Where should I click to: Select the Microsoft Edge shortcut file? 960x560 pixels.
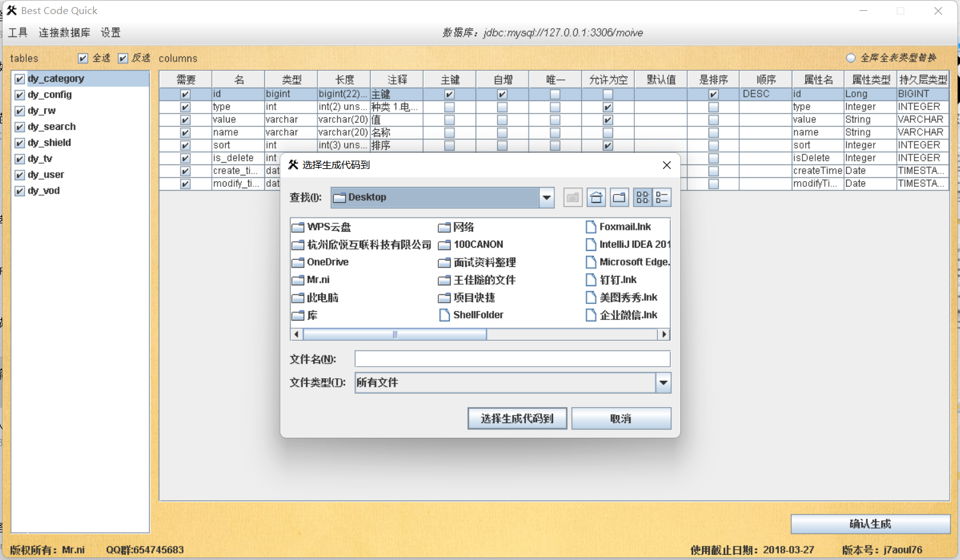[628, 262]
